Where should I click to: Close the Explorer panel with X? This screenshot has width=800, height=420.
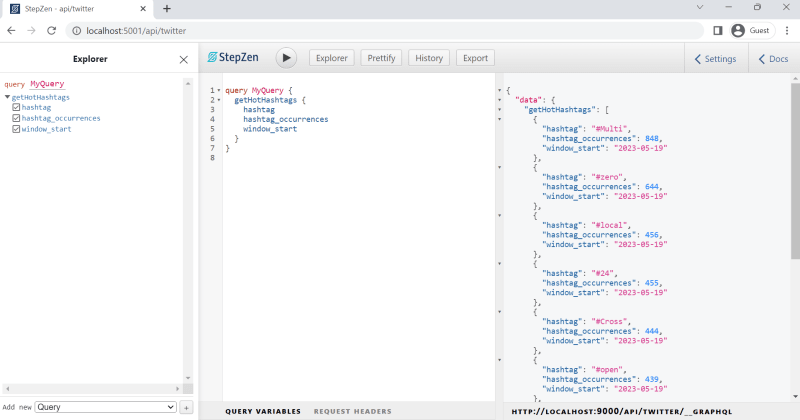184,60
